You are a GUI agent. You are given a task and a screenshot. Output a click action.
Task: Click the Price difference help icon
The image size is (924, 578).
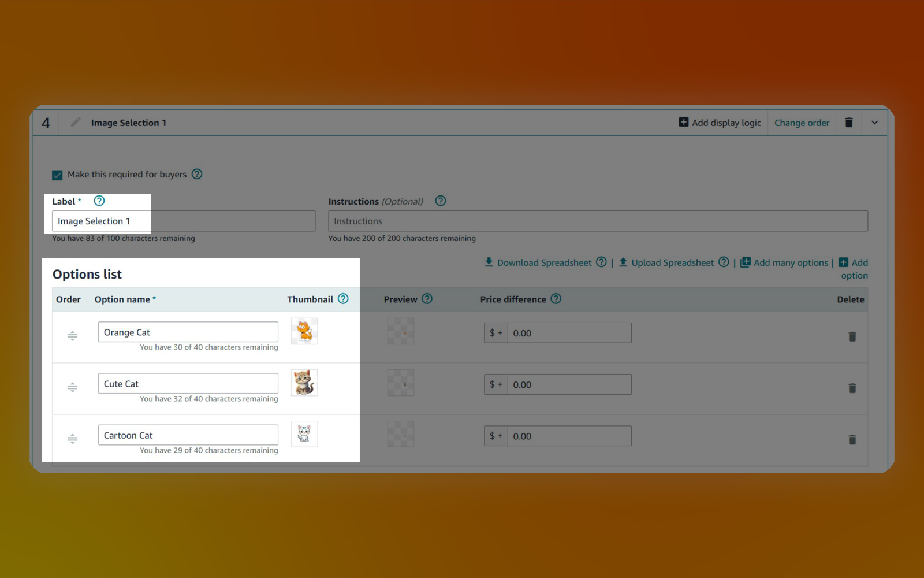(x=556, y=299)
